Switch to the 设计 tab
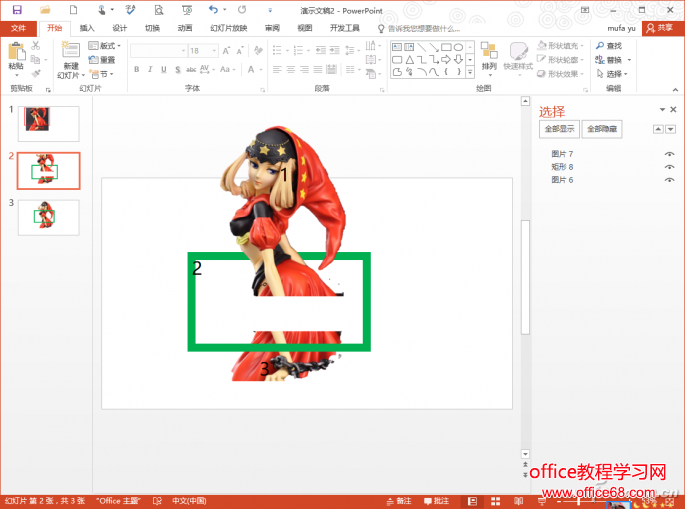 coord(119,28)
